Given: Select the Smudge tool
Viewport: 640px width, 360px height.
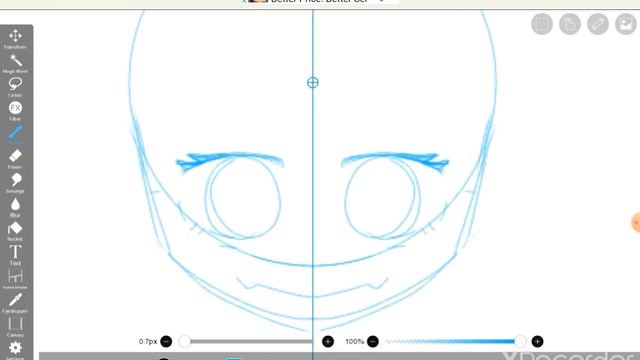Looking at the screenshot, I should 16,183.
